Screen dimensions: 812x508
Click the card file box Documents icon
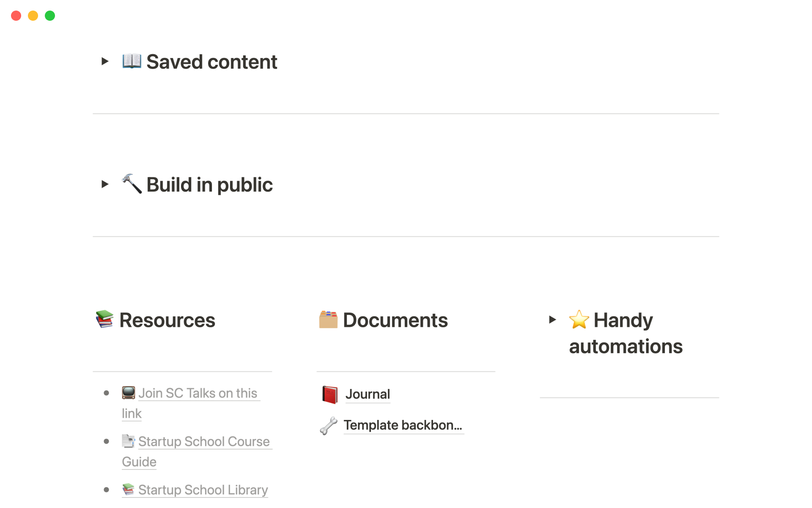pos(328,320)
